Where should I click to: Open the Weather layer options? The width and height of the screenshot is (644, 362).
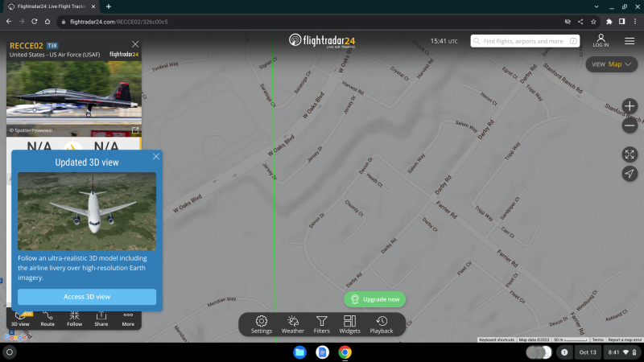[x=292, y=324]
